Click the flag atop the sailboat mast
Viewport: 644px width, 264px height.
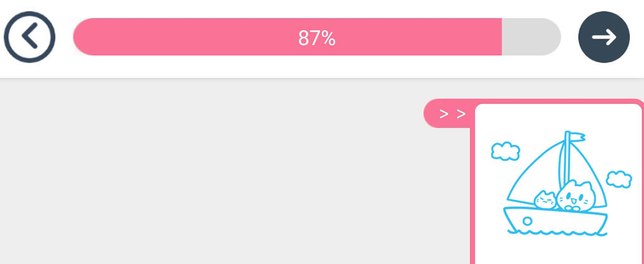coord(577,137)
